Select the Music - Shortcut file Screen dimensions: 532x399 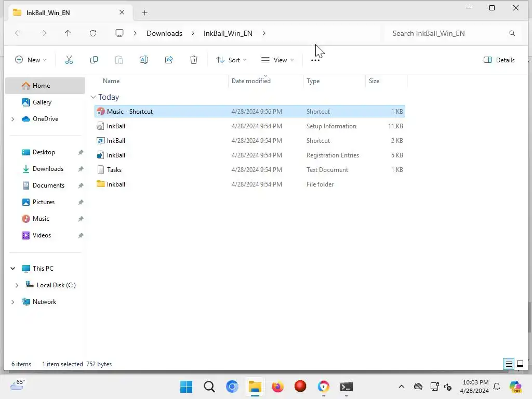pos(250,112)
